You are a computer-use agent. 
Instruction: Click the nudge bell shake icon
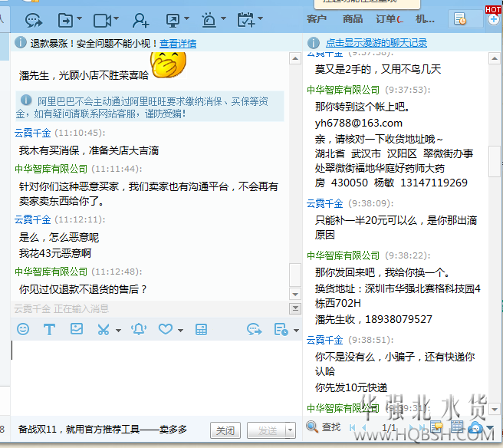(139, 329)
